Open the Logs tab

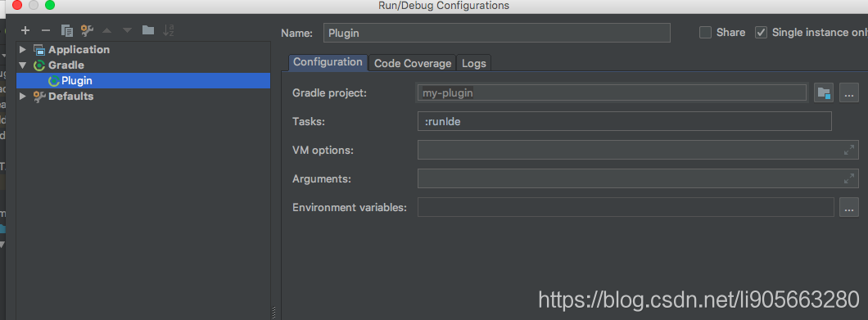point(474,63)
